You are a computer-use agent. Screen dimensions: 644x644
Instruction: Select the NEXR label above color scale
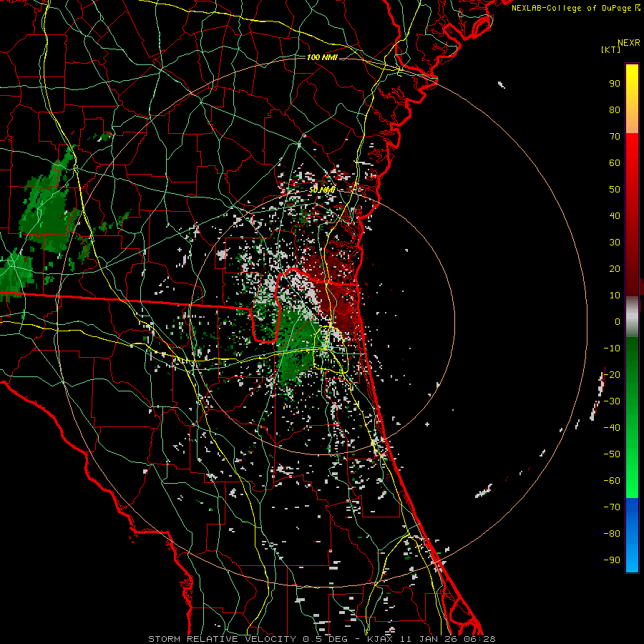point(628,43)
